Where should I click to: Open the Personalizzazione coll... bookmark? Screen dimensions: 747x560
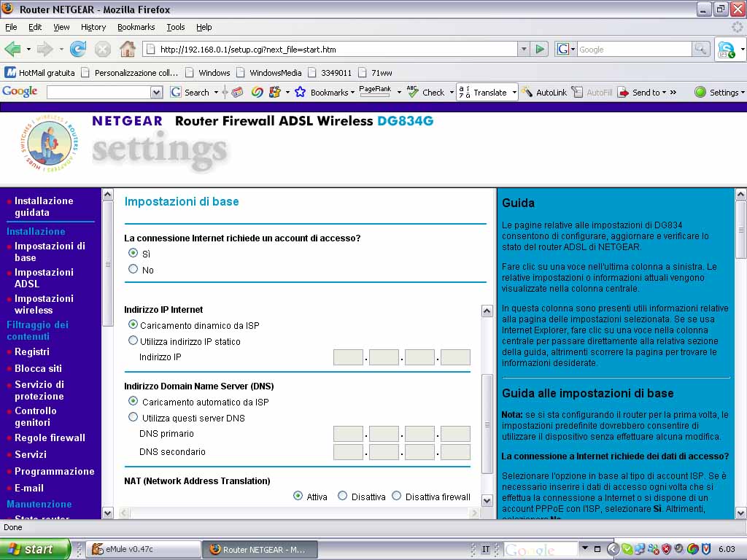pos(130,73)
